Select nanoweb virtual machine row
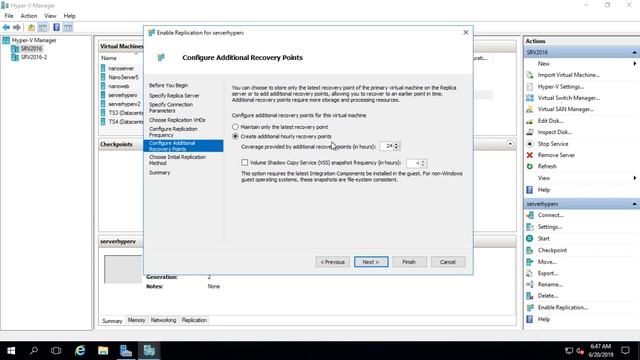This screenshot has width=640, height=360. 119,86
